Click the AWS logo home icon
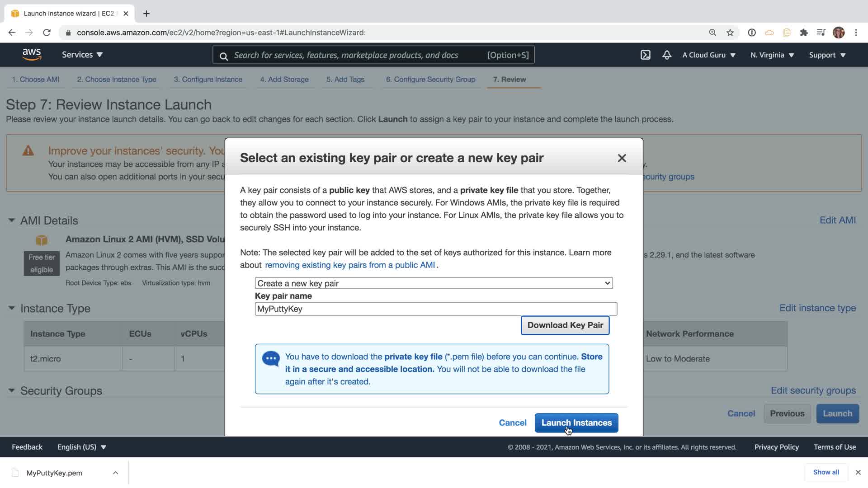Screen dimensions: 868x488 tap(32, 55)
